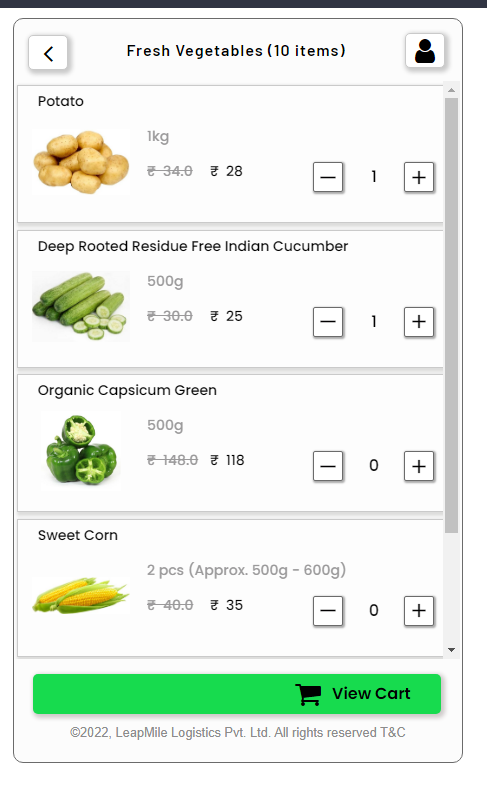The image size is (487, 799).
Task: Open the green capsicum product thumbnail
Action: click(x=81, y=450)
